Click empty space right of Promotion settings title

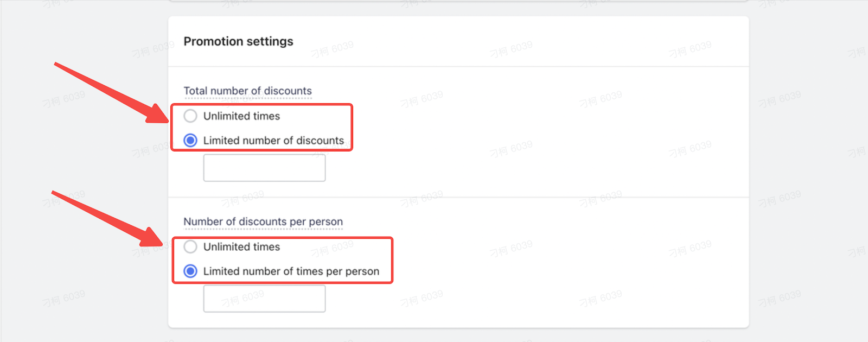pos(515,41)
